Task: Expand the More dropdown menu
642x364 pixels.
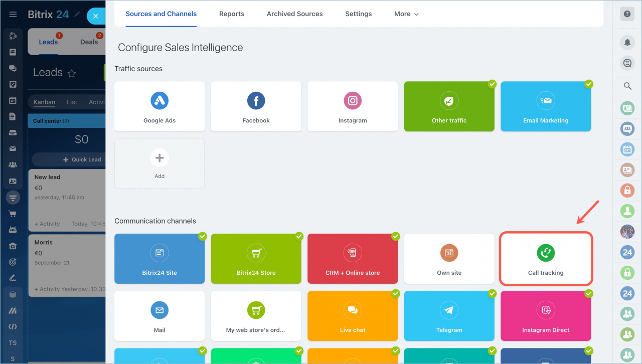Action: coord(406,14)
